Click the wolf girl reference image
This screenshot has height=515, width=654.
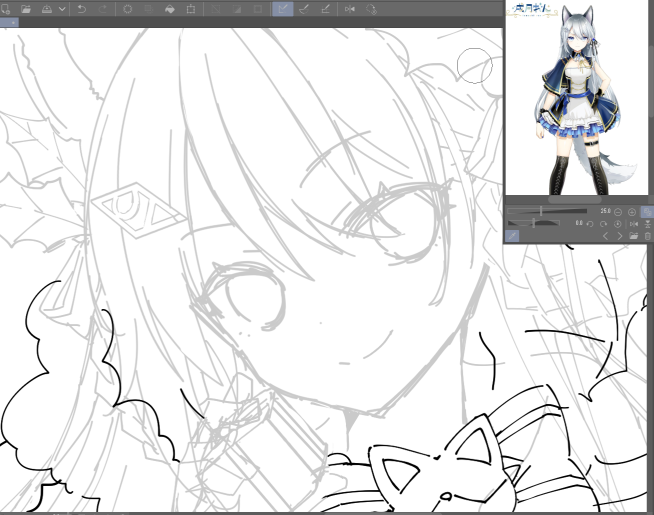tap(578, 99)
